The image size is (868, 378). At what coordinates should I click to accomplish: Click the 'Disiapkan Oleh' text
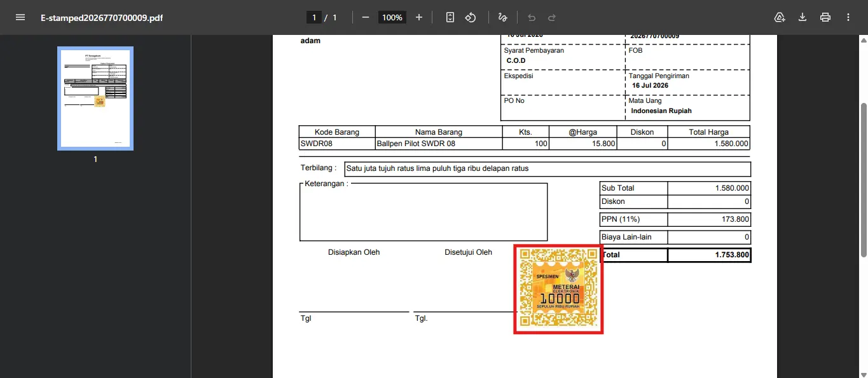click(354, 252)
